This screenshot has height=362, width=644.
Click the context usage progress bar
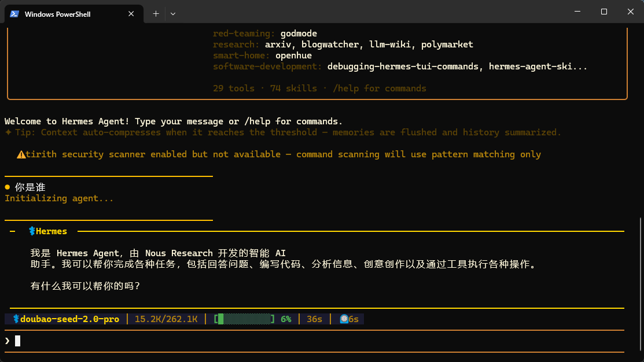[x=244, y=319]
